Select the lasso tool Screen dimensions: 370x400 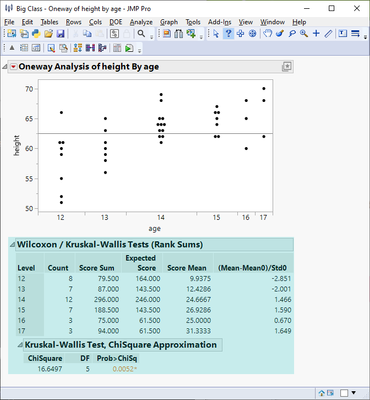pyautogui.click(x=292, y=34)
